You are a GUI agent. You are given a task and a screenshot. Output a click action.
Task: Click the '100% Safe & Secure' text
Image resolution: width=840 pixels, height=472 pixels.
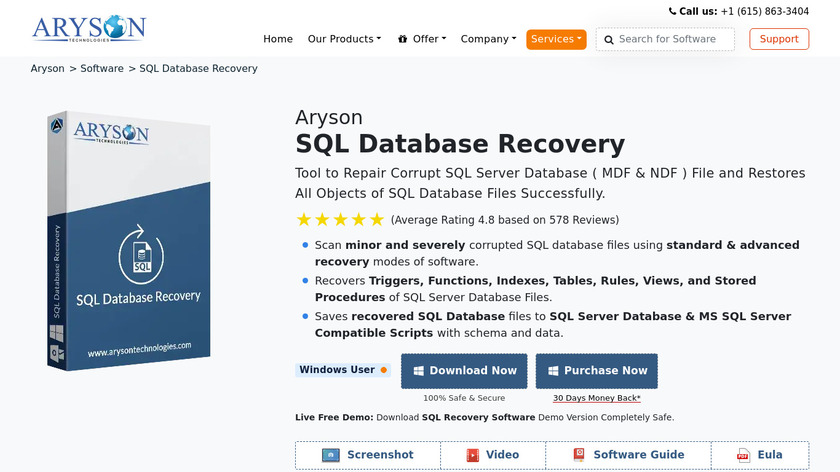click(x=464, y=398)
